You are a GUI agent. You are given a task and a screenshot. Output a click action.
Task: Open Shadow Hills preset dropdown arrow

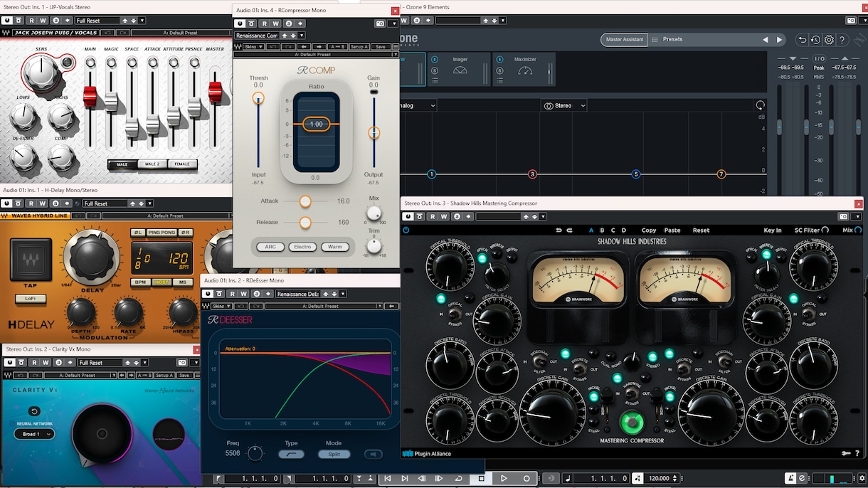(544, 216)
